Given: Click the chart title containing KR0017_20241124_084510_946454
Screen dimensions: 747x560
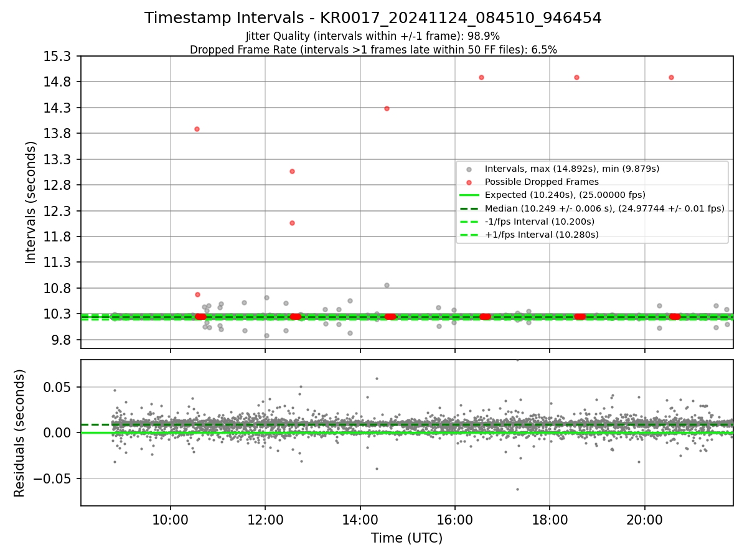Looking at the screenshot, I should [373, 18].
